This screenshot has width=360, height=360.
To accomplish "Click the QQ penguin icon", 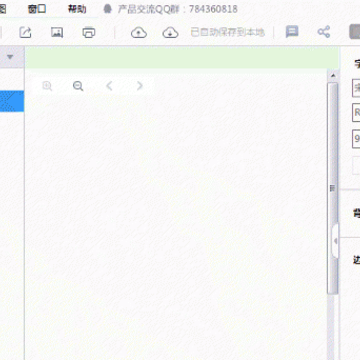I will point(107,9).
